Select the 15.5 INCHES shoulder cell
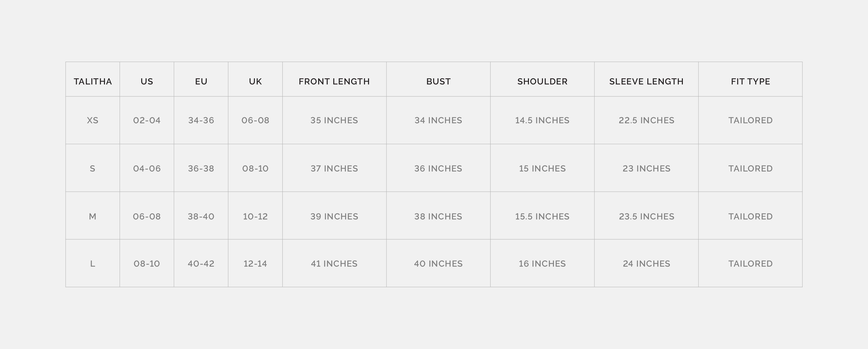 [x=542, y=217]
